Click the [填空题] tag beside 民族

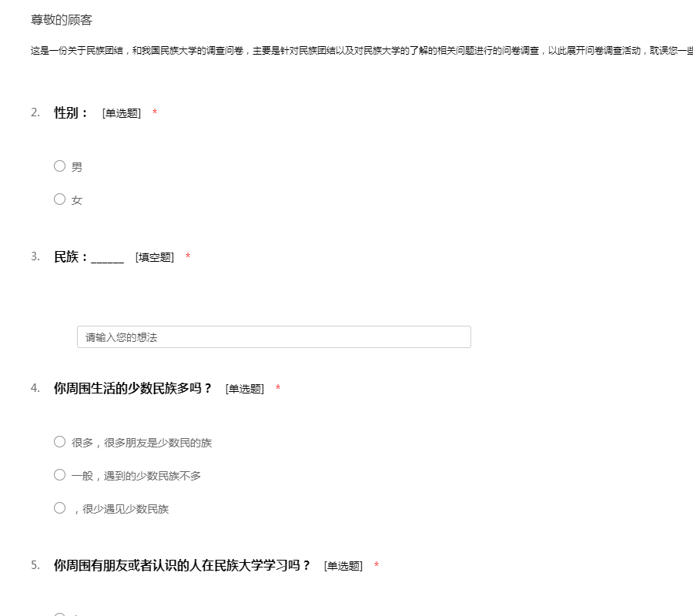(x=155, y=258)
